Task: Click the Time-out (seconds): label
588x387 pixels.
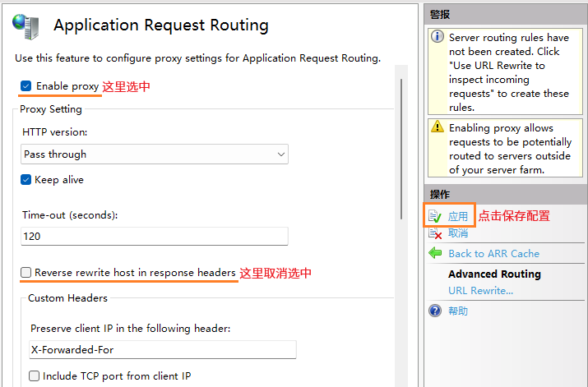Action: (x=70, y=215)
